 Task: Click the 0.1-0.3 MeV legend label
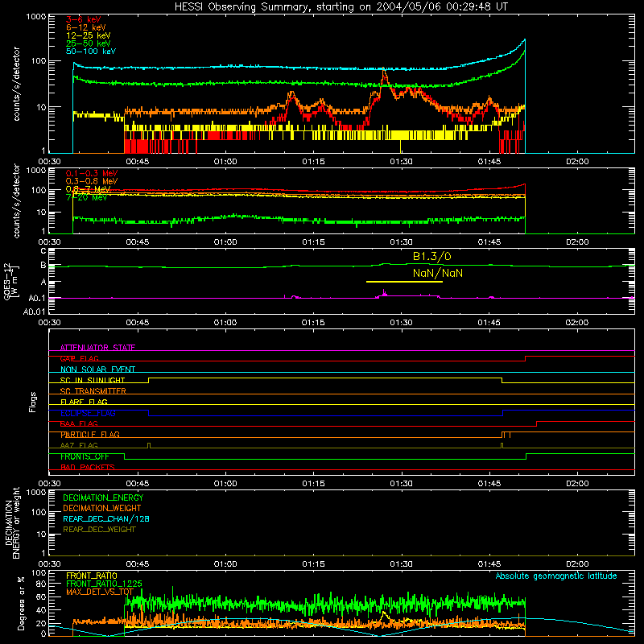tap(92, 173)
